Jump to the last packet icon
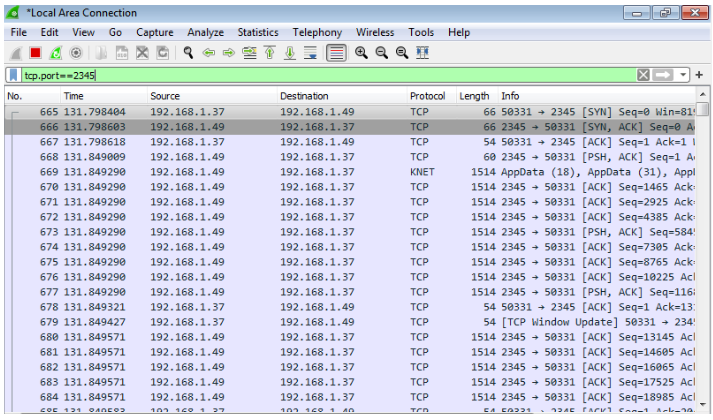The image size is (713, 420). (x=290, y=53)
